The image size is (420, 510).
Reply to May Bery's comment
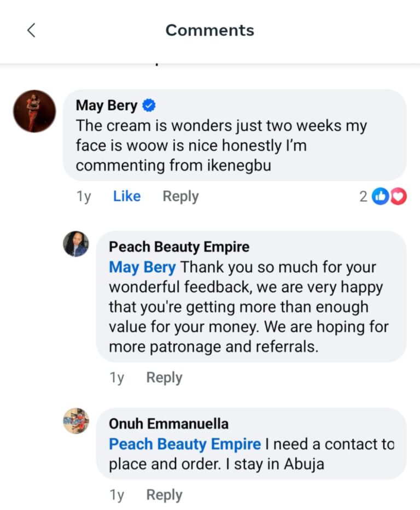[180, 196]
